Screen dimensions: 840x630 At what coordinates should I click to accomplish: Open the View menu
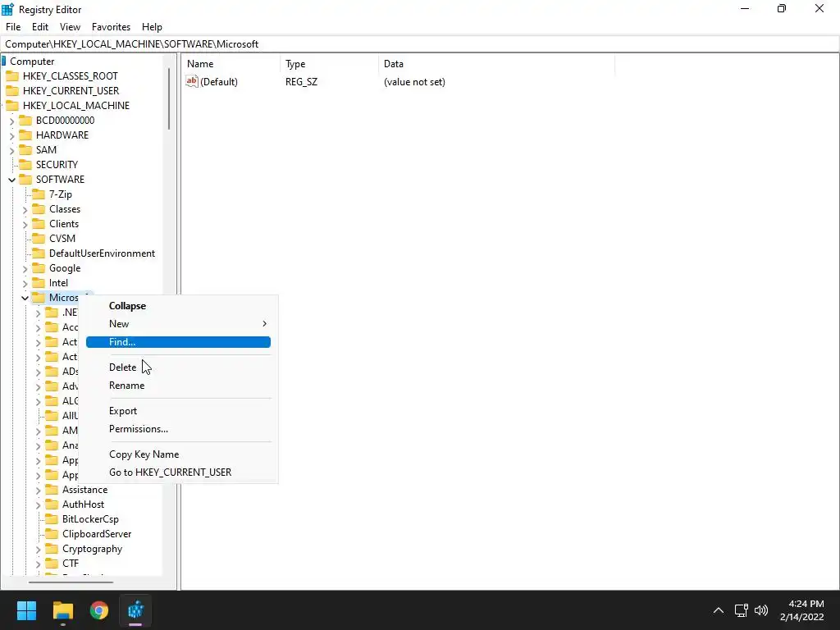click(70, 27)
